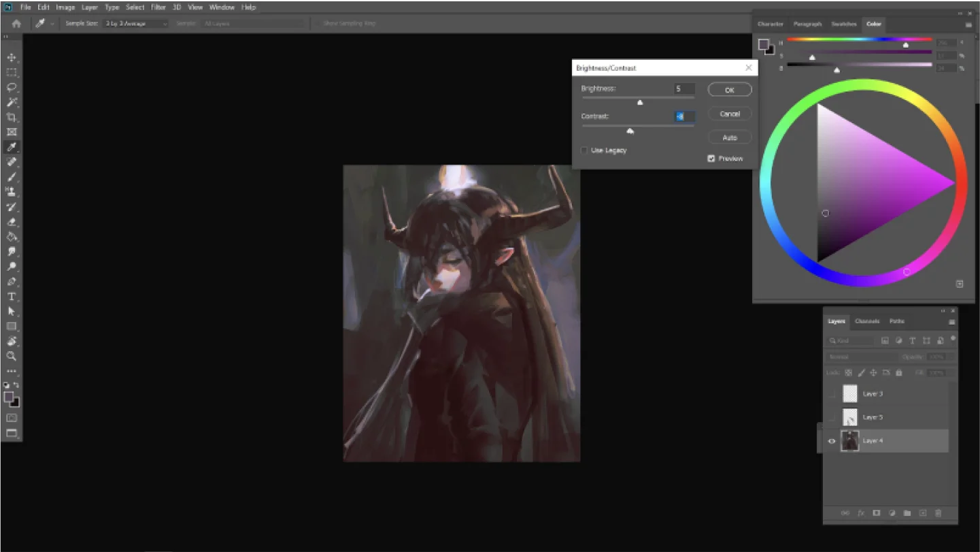The height and width of the screenshot is (552, 980).
Task: Delete layer with trash icon
Action: (939, 513)
